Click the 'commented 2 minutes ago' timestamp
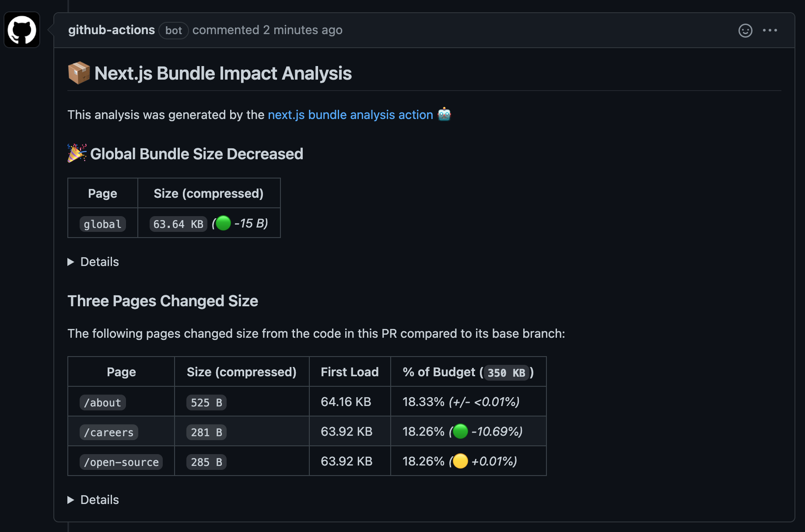This screenshot has width=805, height=532. coord(267,30)
